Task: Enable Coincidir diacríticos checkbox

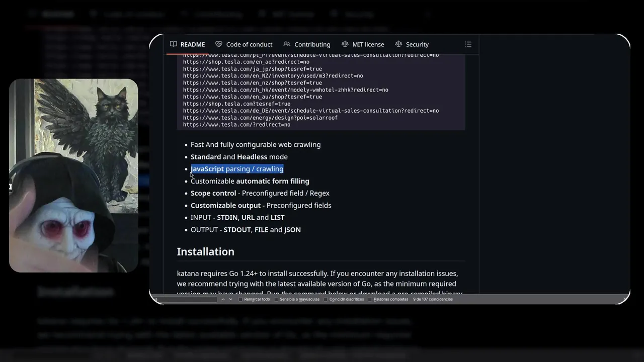Action: click(326, 299)
